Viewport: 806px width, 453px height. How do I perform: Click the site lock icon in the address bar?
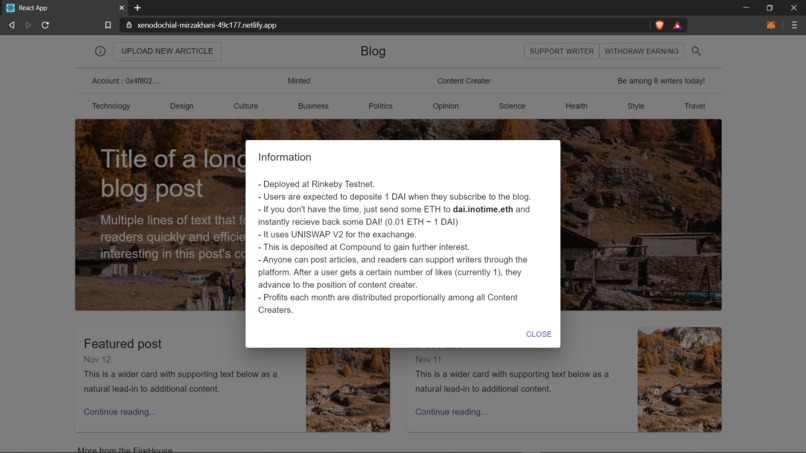(129, 25)
